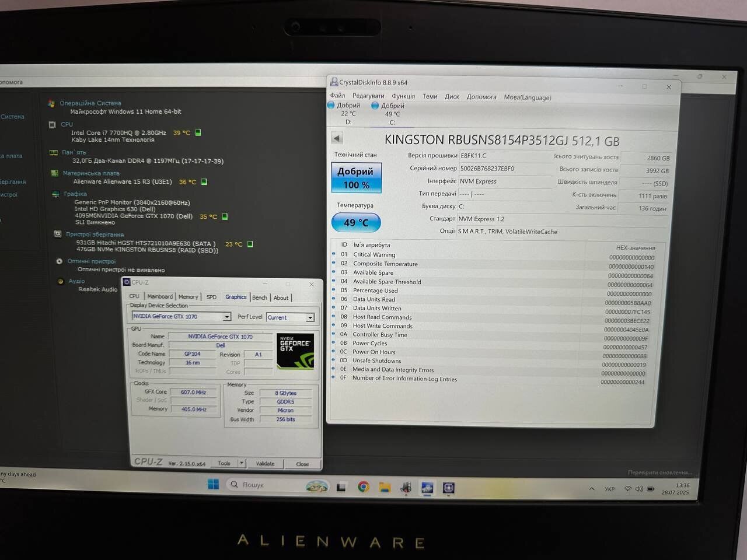Click the GeForce GTX logo in CPU-Z
Viewport: 747px width, 560px height.
295,351
